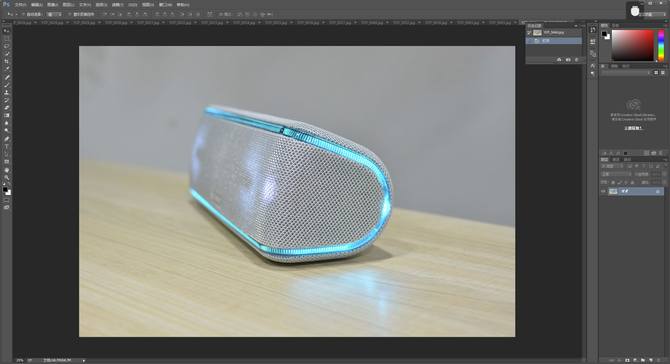Open the Edit menu
This screenshot has width=670, height=364.
click(x=36, y=5)
